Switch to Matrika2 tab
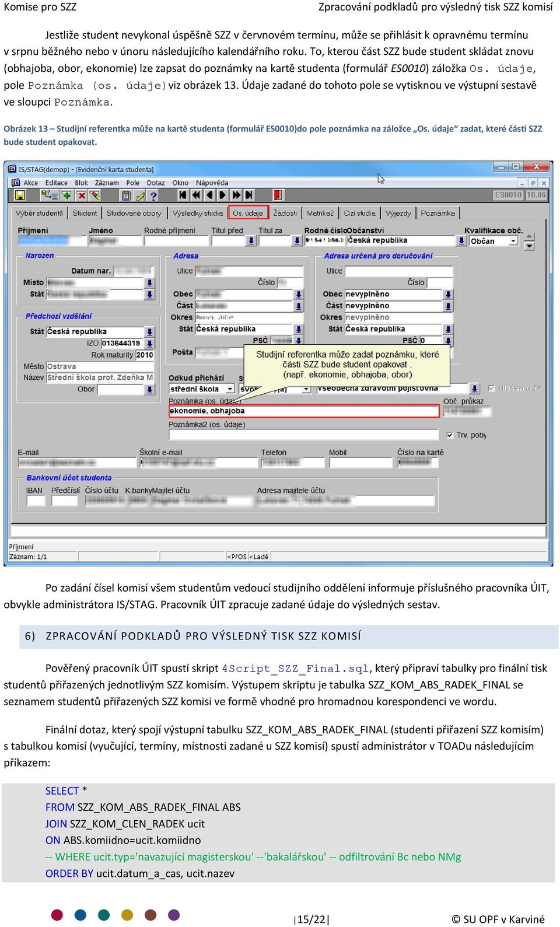 click(320, 213)
